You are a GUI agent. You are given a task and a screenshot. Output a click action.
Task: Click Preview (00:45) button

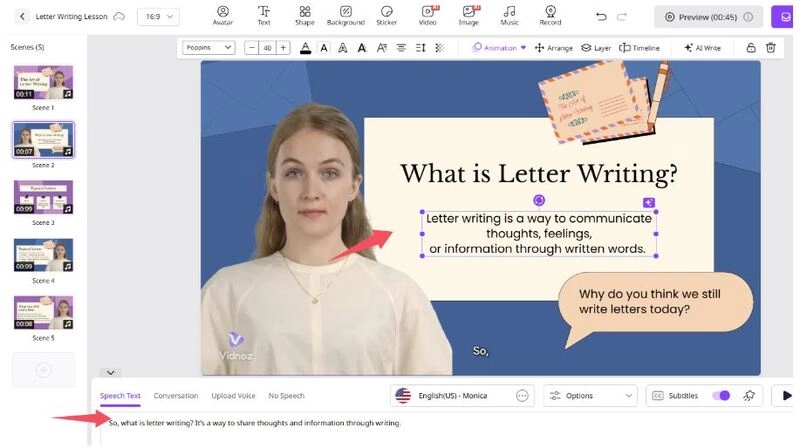point(708,17)
